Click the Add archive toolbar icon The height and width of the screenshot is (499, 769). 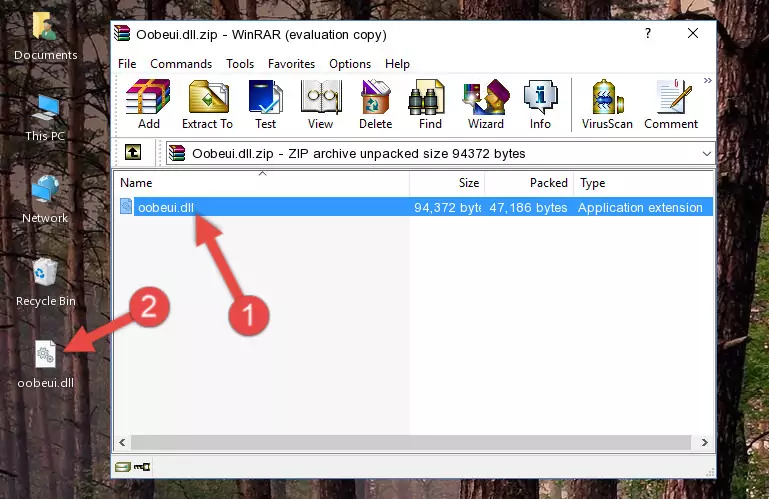tap(148, 105)
